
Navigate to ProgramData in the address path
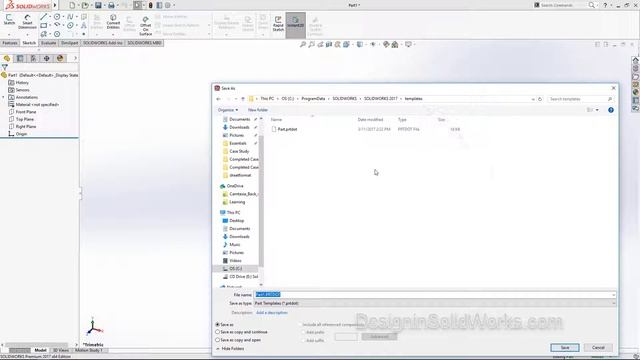click(313, 99)
